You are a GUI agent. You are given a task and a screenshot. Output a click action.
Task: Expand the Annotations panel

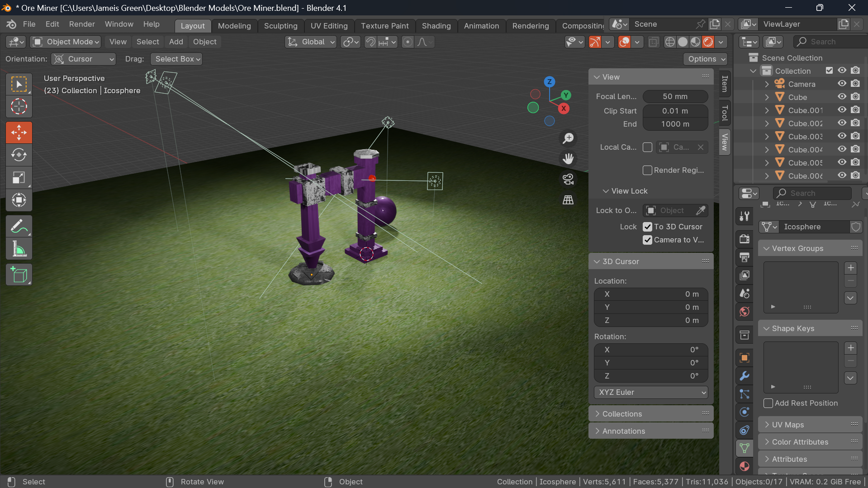click(651, 431)
